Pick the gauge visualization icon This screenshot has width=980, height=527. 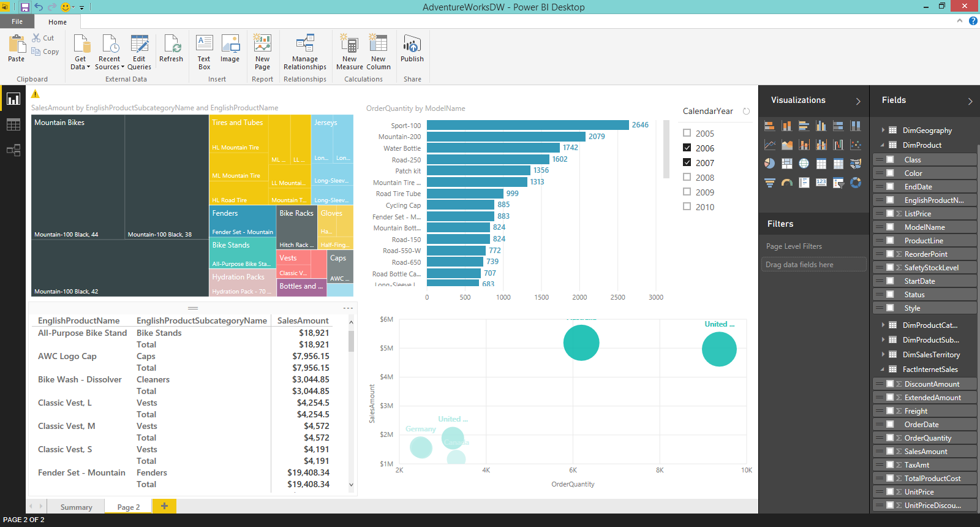787,183
